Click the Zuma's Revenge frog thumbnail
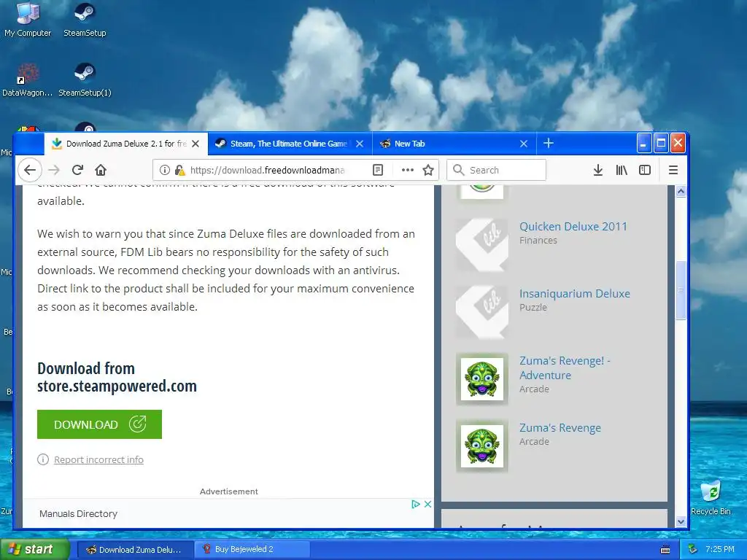Viewport: 747px width, 560px height. click(x=481, y=446)
